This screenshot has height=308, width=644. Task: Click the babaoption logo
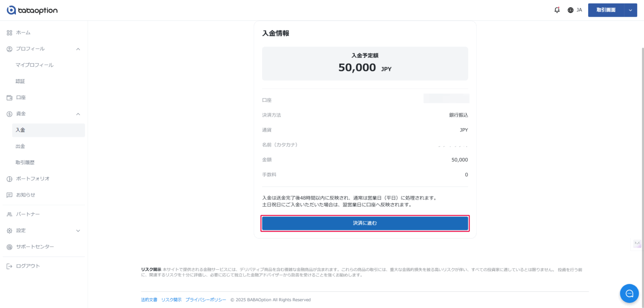[x=32, y=10]
